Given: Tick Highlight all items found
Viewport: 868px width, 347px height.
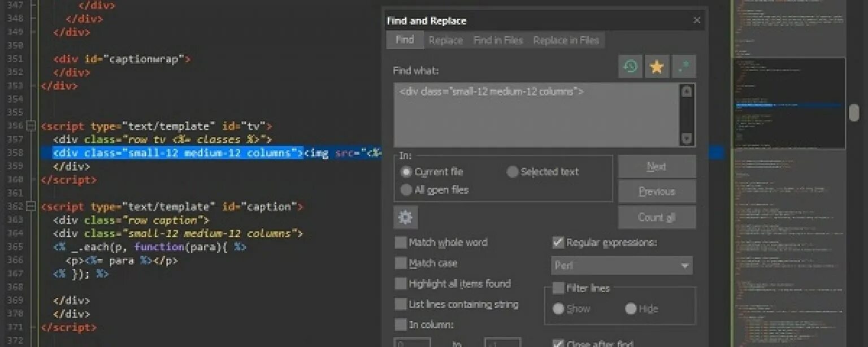Looking at the screenshot, I should pos(401,284).
